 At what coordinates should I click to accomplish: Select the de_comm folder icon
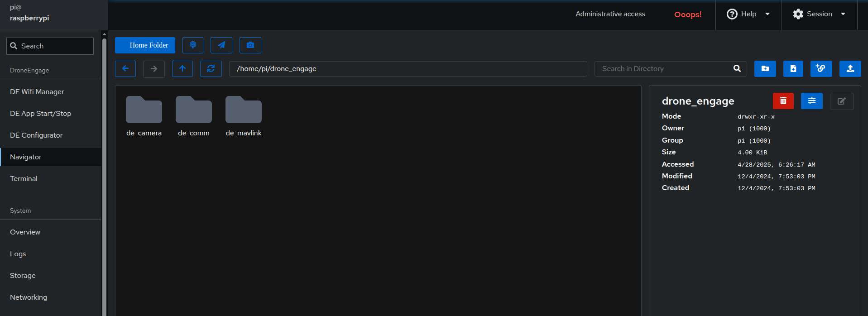[x=194, y=110]
